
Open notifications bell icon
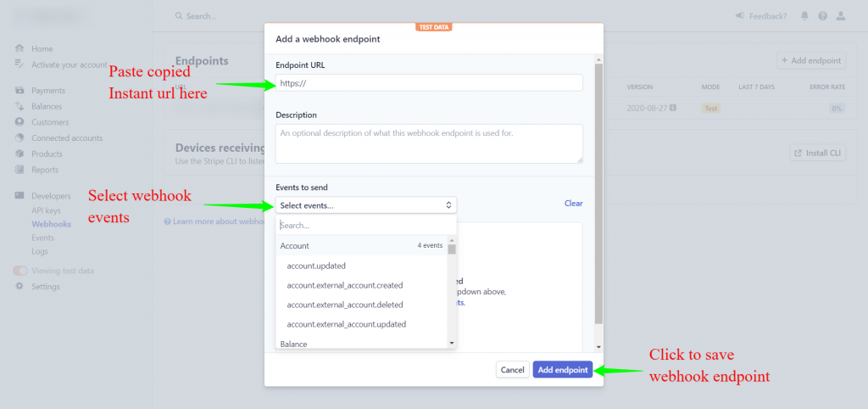805,16
